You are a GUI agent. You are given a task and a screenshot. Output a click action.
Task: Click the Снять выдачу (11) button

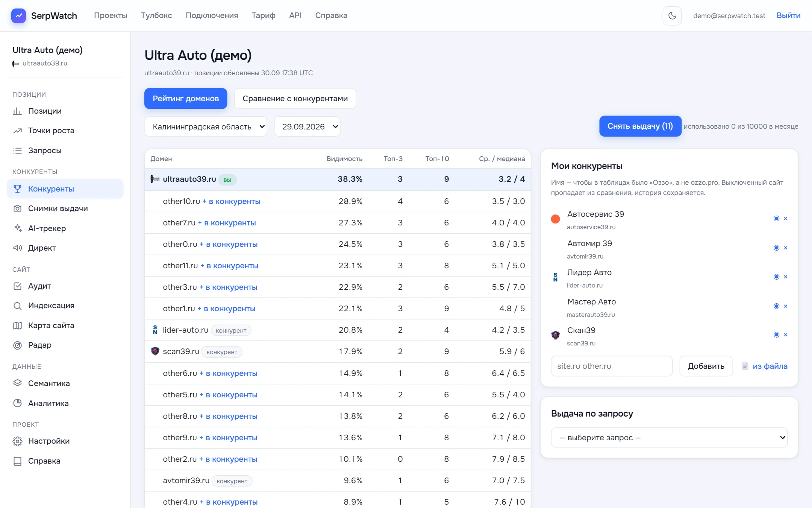(x=640, y=126)
